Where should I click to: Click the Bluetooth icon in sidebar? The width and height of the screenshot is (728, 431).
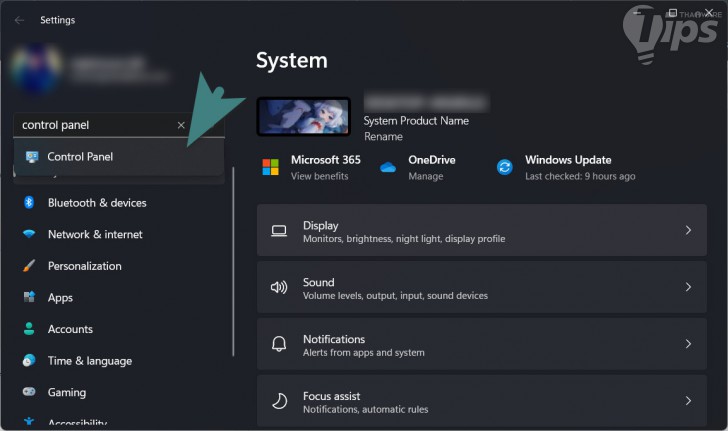[29, 202]
